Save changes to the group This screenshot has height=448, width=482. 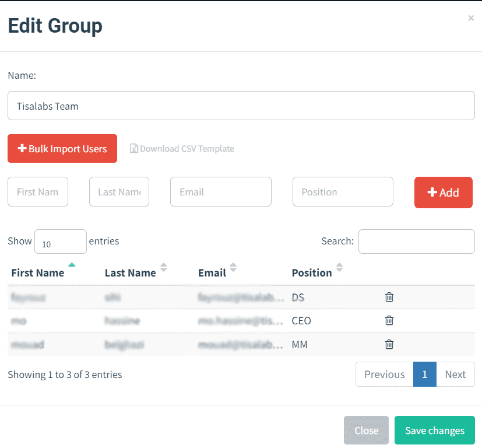click(435, 430)
